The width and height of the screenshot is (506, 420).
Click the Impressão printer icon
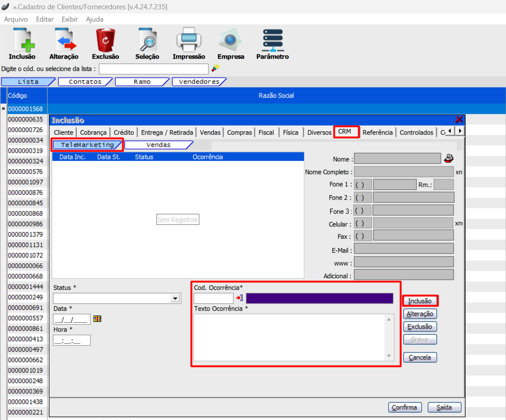188,40
